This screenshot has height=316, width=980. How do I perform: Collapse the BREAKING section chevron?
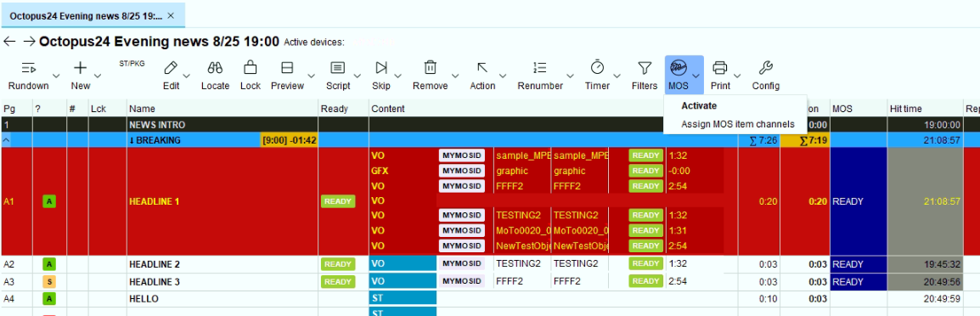pos(6,141)
